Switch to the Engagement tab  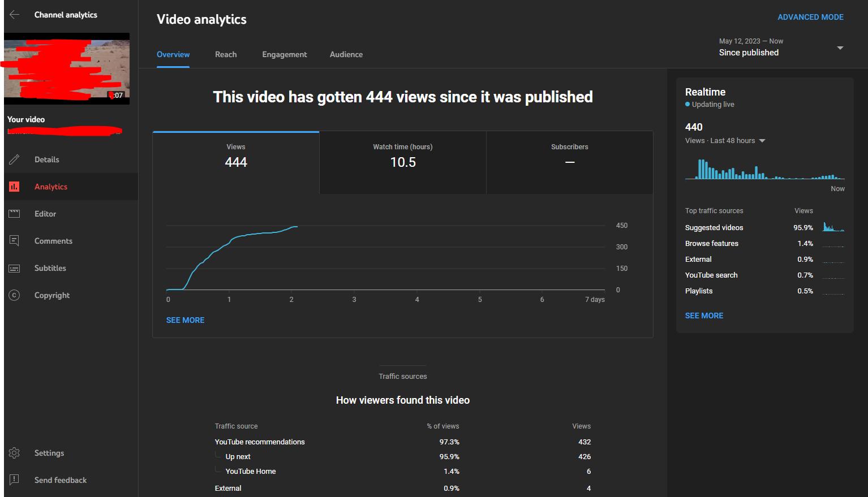pyautogui.click(x=285, y=54)
